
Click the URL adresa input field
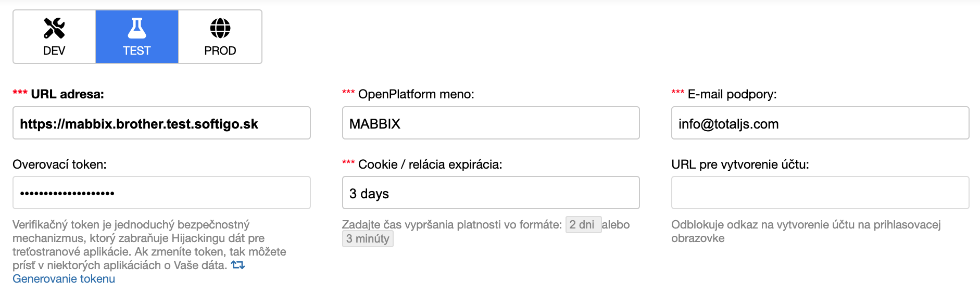point(161,123)
